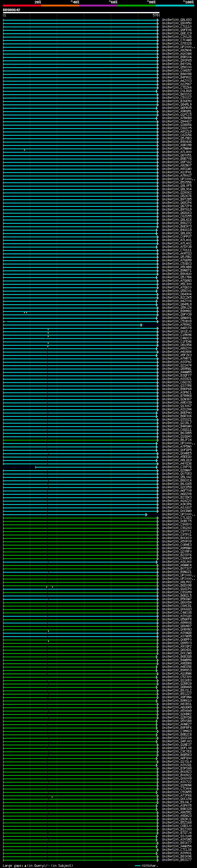Viewport: 197px width, 868px height.
Task: Open hit UniRef100_Q6EJC9
Action: [x=177, y=33]
